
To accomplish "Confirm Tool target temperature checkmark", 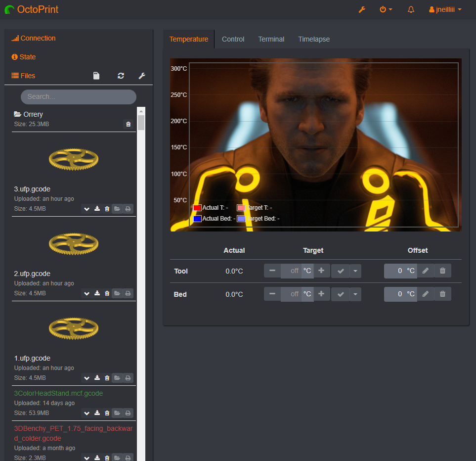I will click(x=341, y=271).
